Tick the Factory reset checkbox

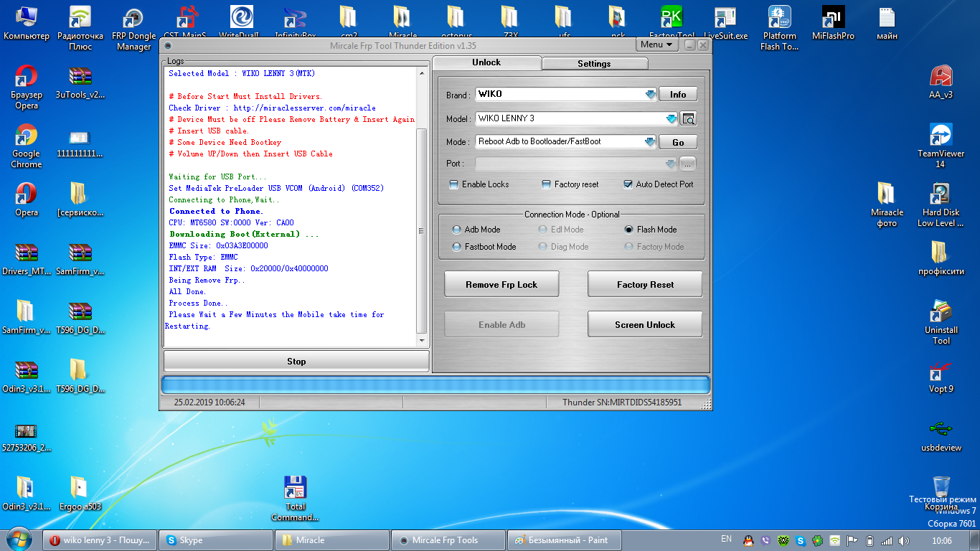click(x=546, y=184)
